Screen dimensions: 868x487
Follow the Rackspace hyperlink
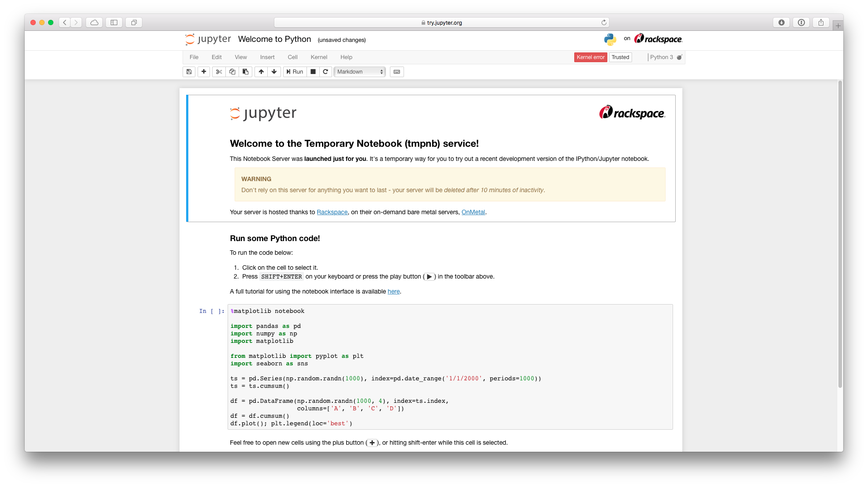(x=332, y=212)
